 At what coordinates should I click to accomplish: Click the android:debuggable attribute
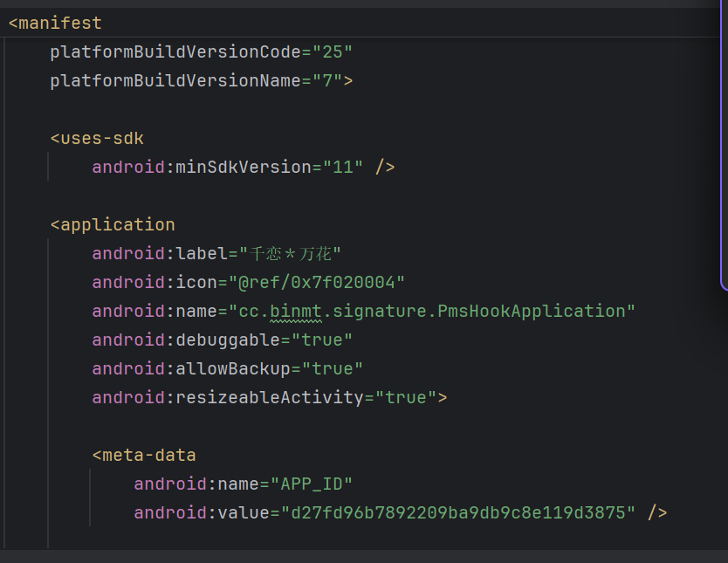(185, 340)
